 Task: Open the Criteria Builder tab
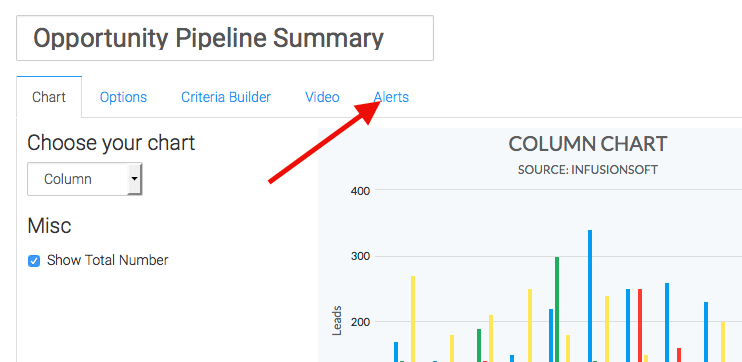coord(226,97)
